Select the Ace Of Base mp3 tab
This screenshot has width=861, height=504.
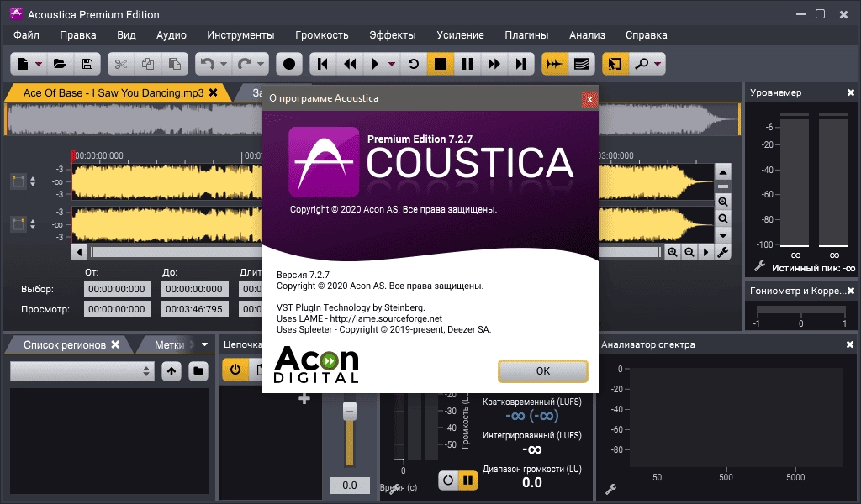114,92
